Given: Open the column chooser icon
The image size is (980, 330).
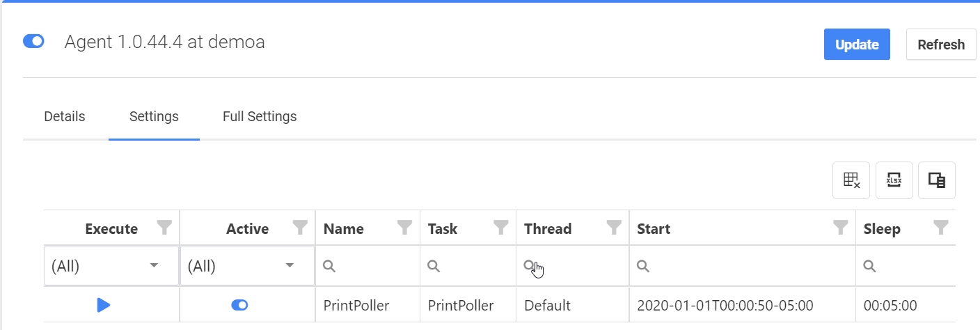Looking at the screenshot, I should tap(936, 180).
